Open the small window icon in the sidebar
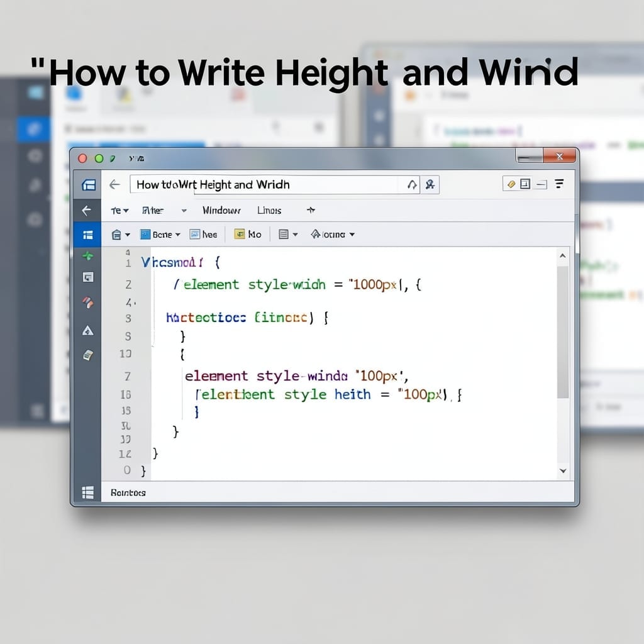 click(x=88, y=277)
